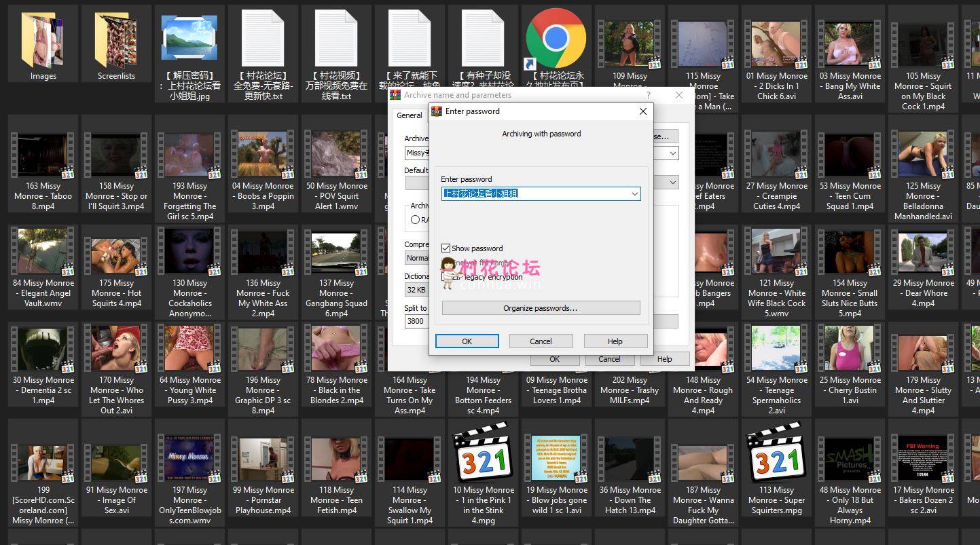Select 202 Missy Monroe video file
The image size is (980, 545).
(630, 390)
